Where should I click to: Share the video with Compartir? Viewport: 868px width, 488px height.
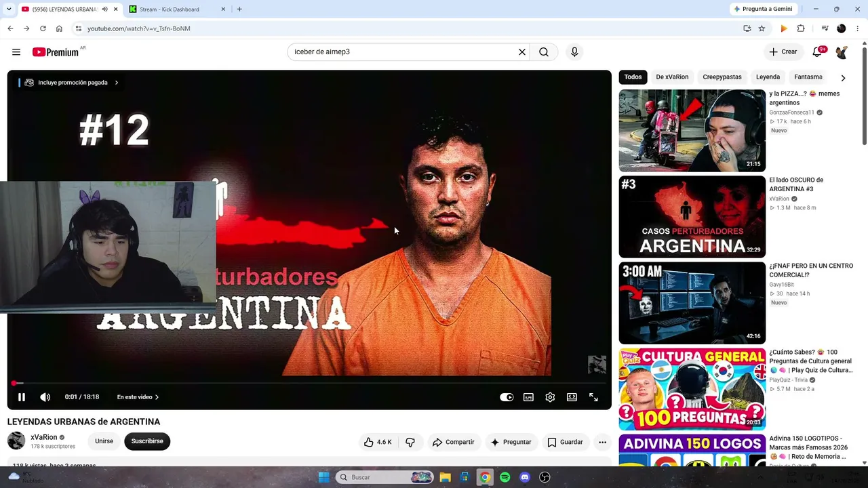click(454, 442)
